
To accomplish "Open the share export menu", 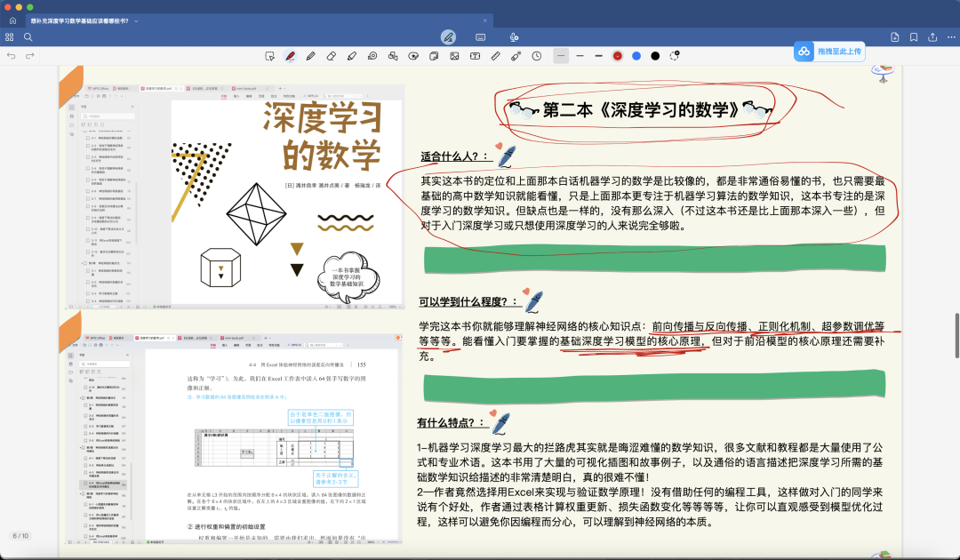I will (x=932, y=37).
